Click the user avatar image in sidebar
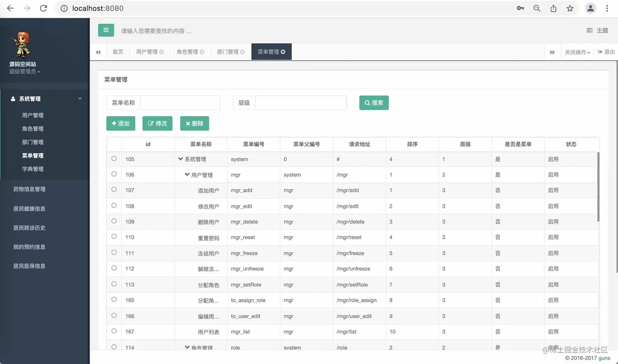Viewport: 618px width, 364px height. point(22,45)
